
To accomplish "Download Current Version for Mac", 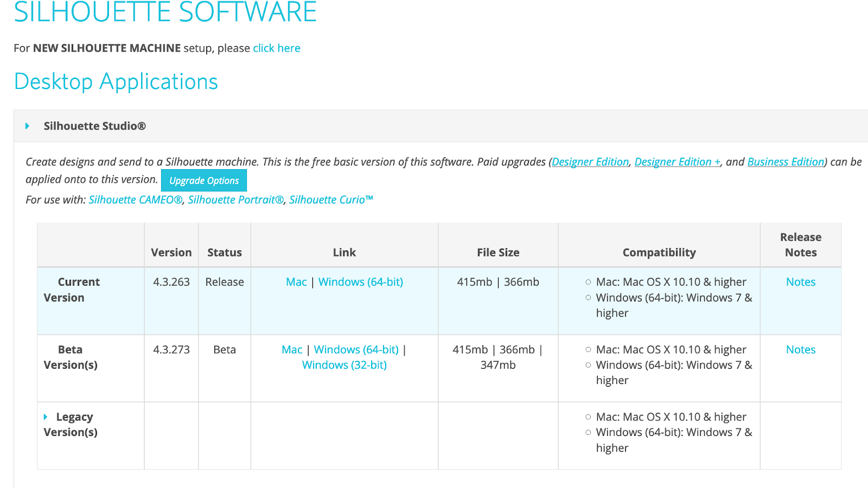I will pos(296,282).
